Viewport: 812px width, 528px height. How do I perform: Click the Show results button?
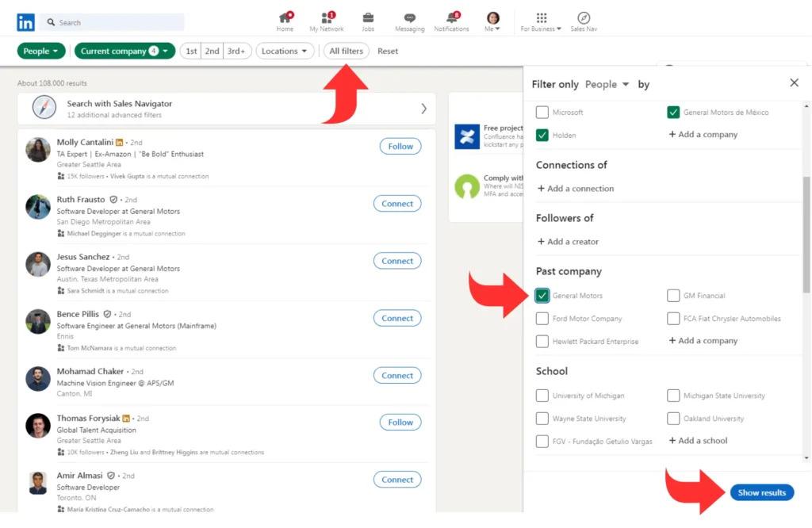(762, 492)
